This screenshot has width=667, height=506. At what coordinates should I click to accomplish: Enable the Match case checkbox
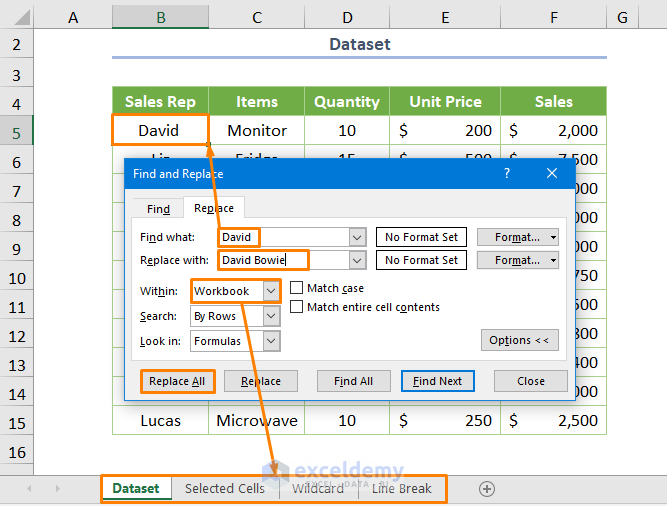coord(297,288)
